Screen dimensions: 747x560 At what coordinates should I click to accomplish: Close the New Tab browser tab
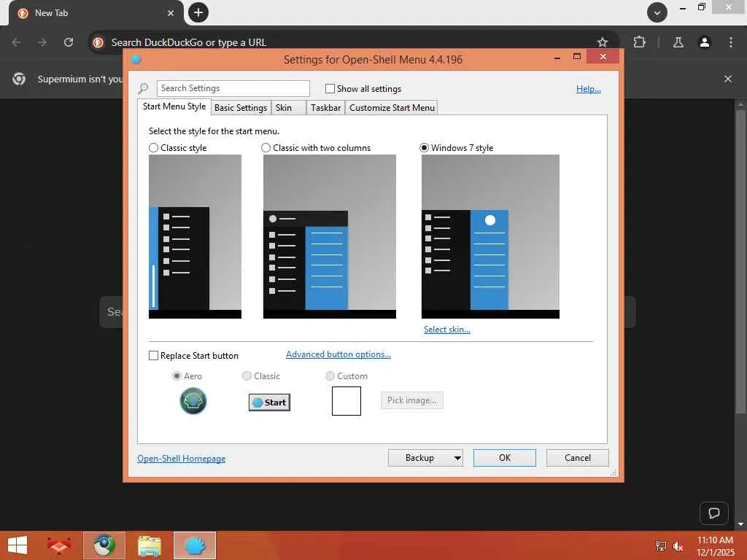pos(171,13)
